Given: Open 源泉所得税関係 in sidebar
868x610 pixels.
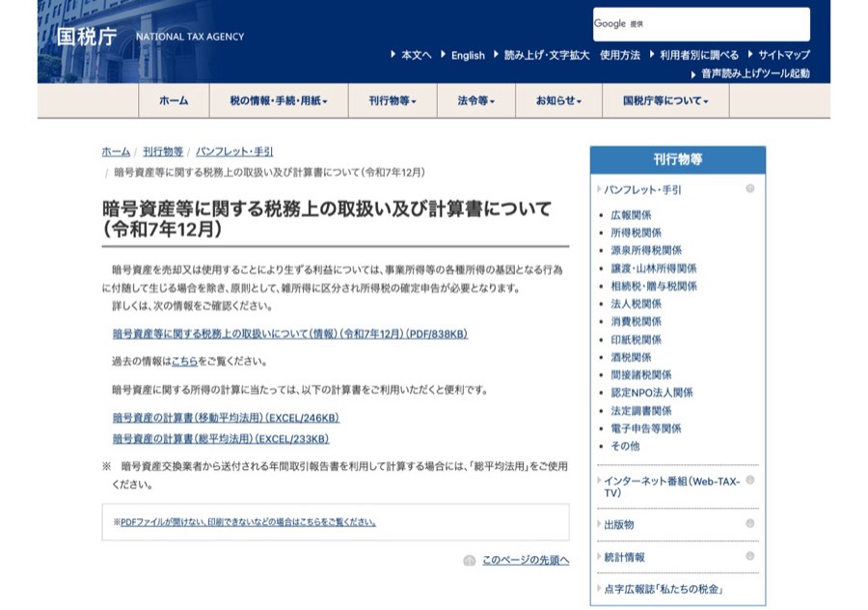Looking at the screenshot, I should pyautogui.click(x=646, y=250).
